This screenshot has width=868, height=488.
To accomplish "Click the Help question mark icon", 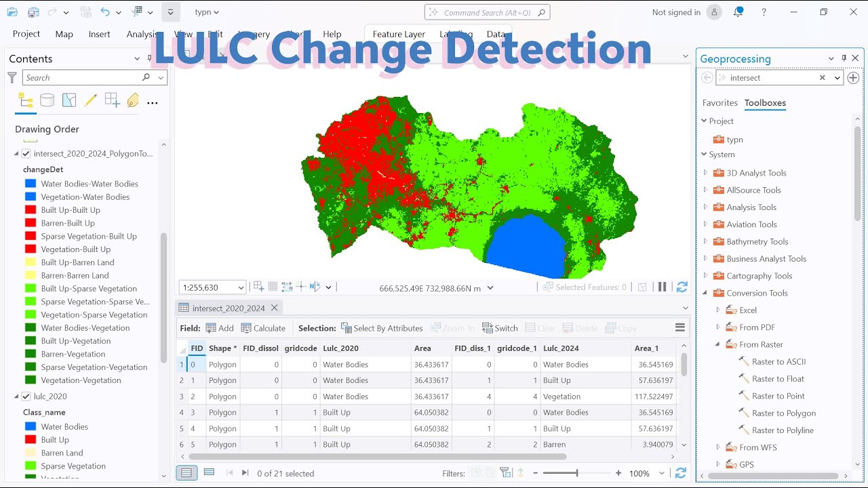I will click(764, 12).
